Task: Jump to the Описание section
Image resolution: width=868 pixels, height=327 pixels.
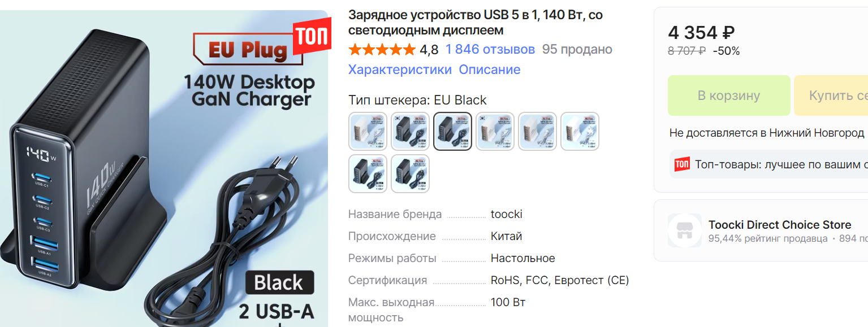Action: pos(490,69)
